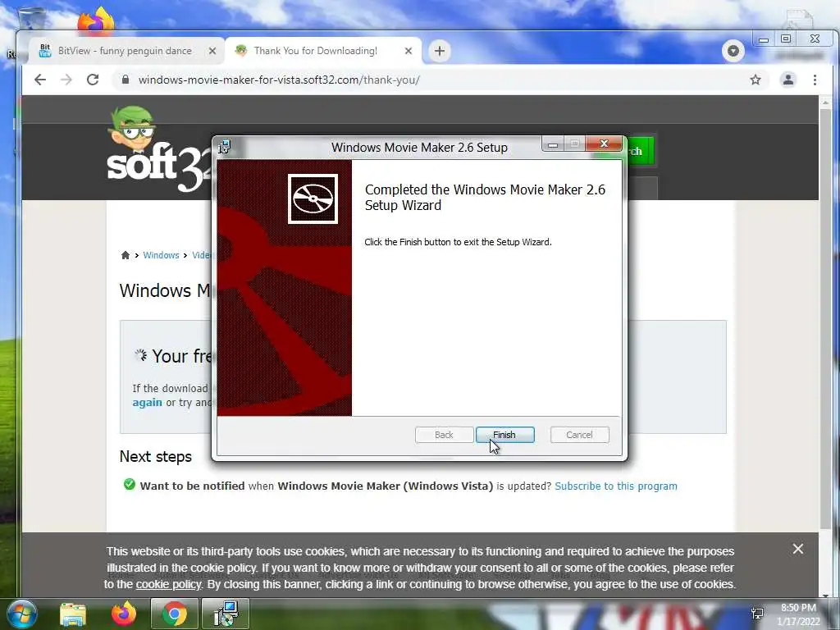Image resolution: width=840 pixels, height=630 pixels.
Task: Click the Subscribe to this program link
Action: pos(616,486)
